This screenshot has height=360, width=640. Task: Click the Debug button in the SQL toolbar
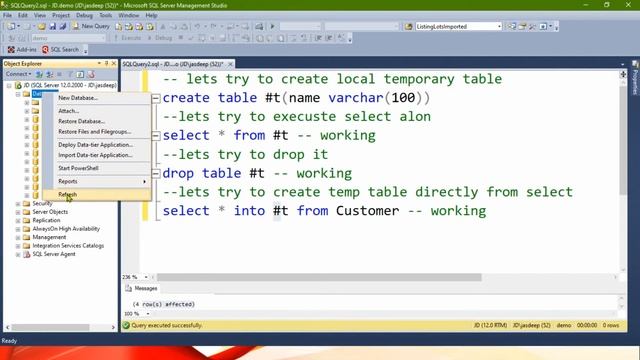click(160, 38)
